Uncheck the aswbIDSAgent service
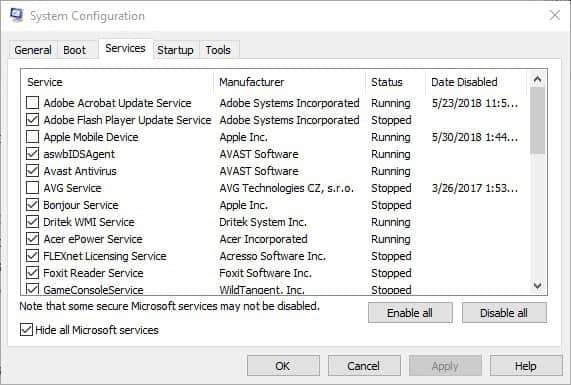 (x=32, y=154)
